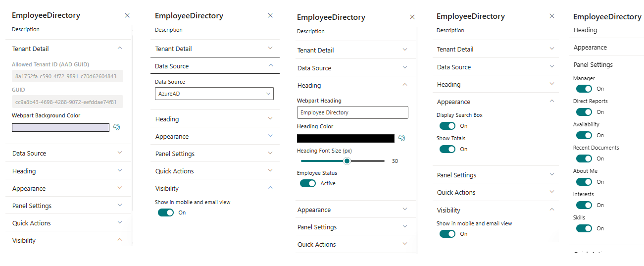
Task: Disable the Direct Reports toggle
Action: tap(584, 112)
